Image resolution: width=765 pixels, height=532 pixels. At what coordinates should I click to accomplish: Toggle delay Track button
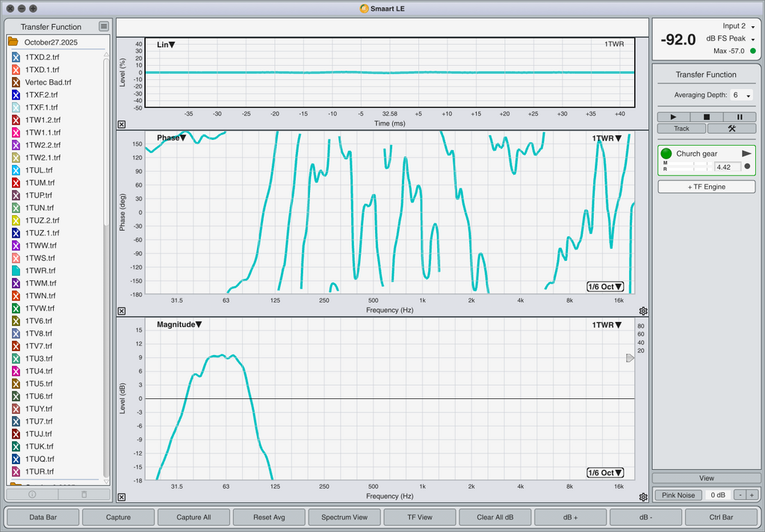click(x=681, y=129)
